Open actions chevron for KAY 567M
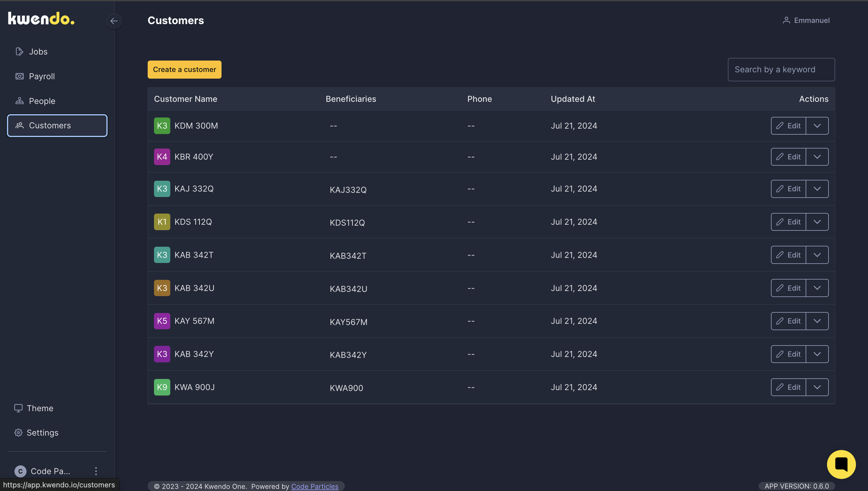 click(817, 321)
